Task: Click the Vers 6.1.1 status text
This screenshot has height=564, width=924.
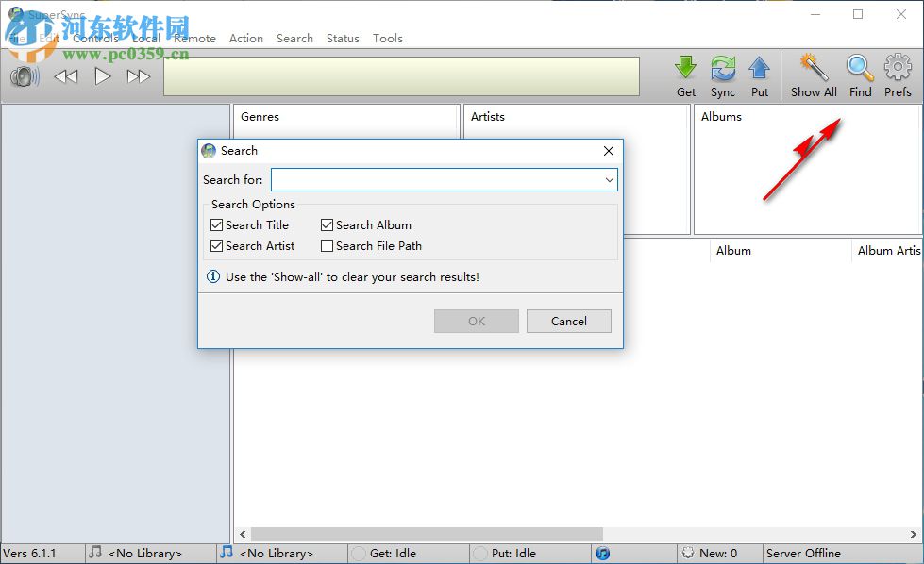Action: point(29,554)
